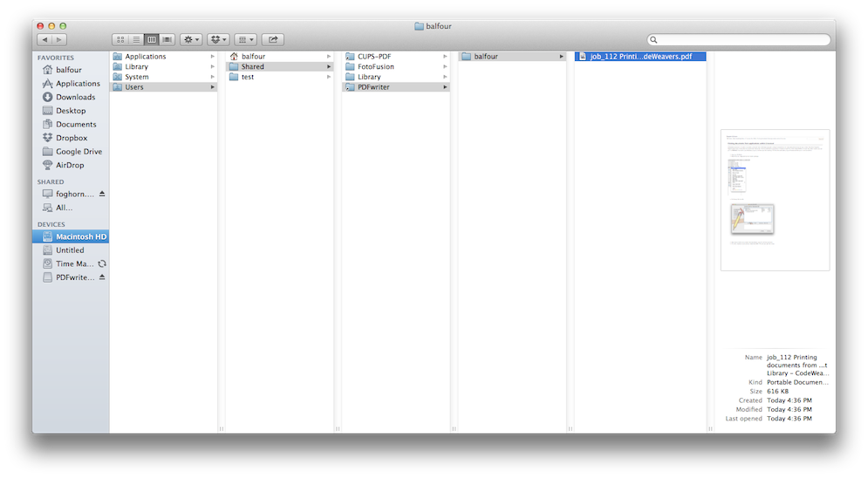Open the Dropbox sidebar folder
This screenshot has width=868, height=478.
coord(72,138)
